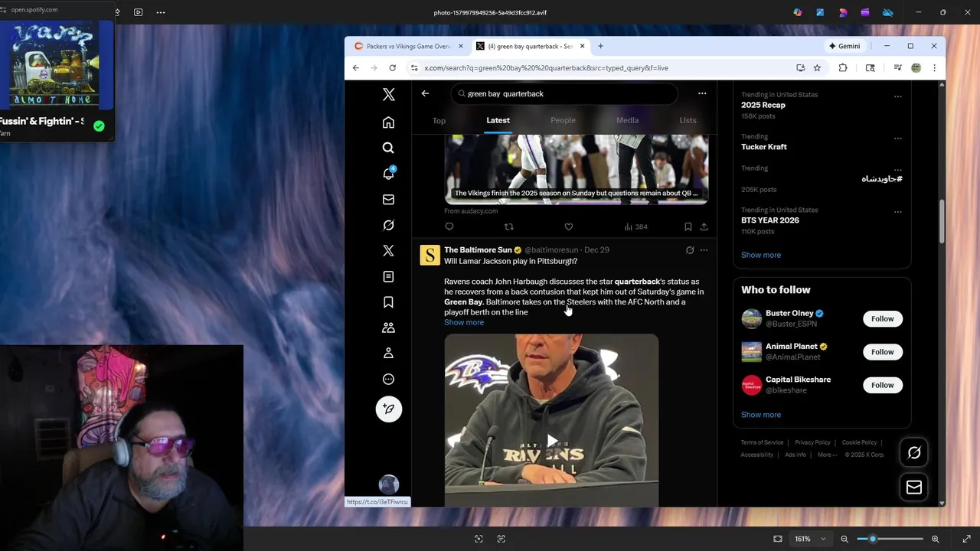Click Grok icon on Baltimore Sun post
The height and width of the screenshot is (551, 980).
tap(690, 250)
